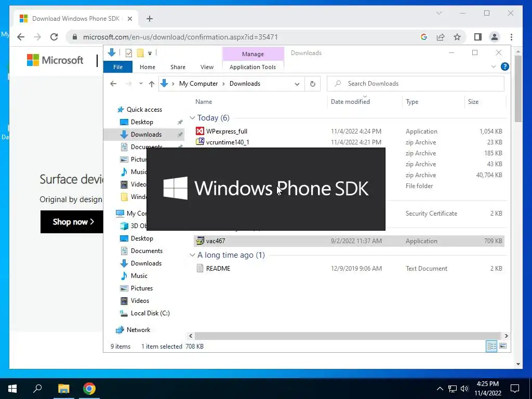The width and height of the screenshot is (532, 399).
Task: Open the address bar history dropdown
Action: (x=297, y=84)
